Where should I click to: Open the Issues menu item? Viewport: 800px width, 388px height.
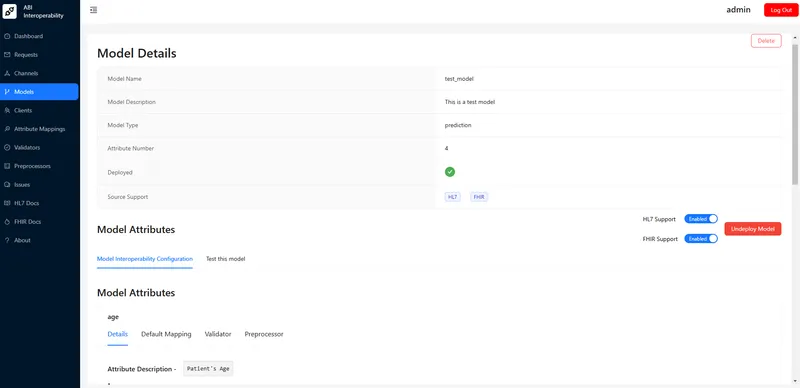(x=39, y=185)
